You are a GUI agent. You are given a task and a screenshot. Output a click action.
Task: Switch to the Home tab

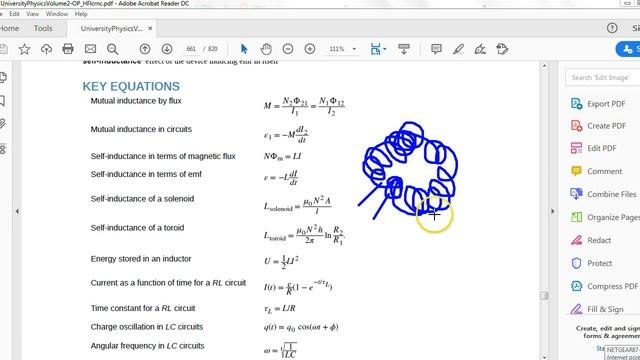click(x=9, y=28)
